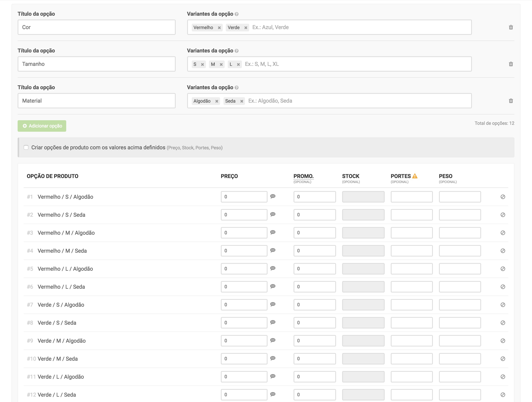The height and width of the screenshot is (402, 532).
Task: Delete the Material option with trash icon
Action: coord(511,101)
